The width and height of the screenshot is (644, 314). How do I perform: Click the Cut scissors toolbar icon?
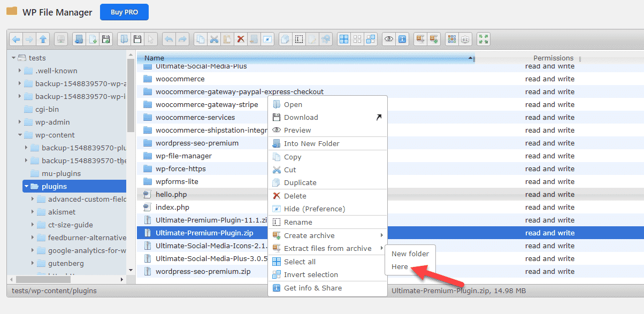[x=214, y=39]
